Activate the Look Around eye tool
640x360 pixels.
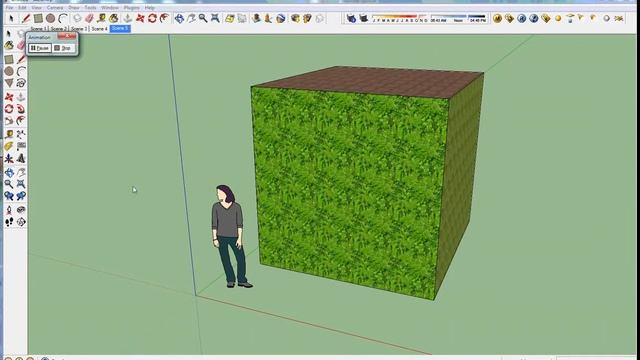point(21,210)
